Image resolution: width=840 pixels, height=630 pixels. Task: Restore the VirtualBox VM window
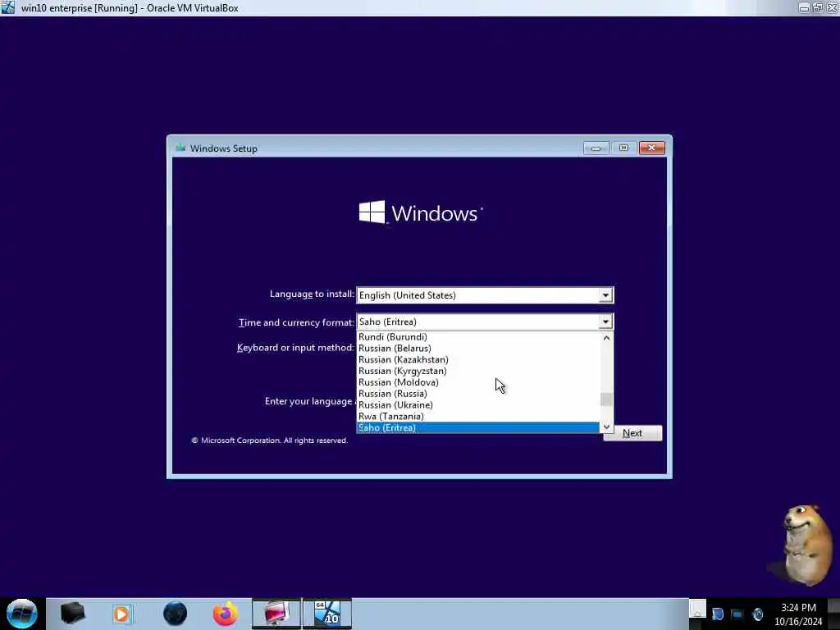(x=818, y=7)
